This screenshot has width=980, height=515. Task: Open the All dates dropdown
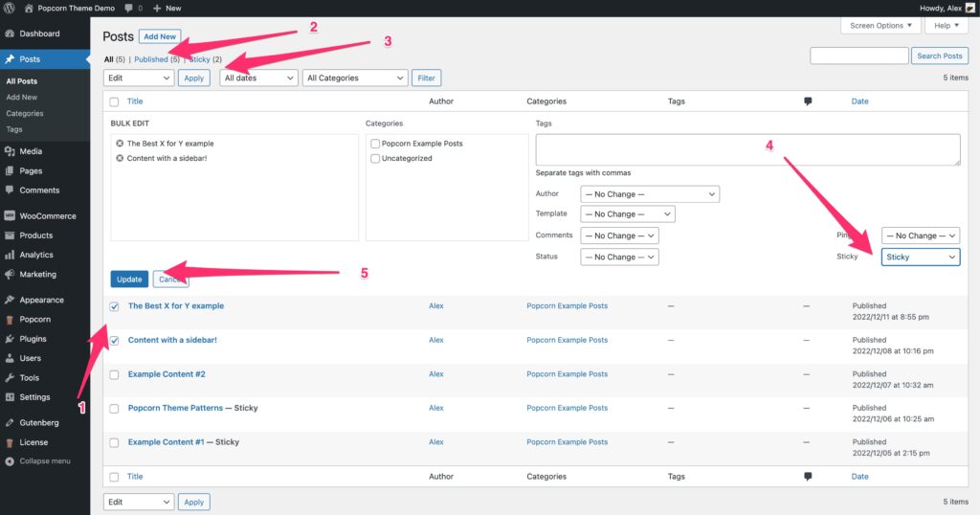258,78
